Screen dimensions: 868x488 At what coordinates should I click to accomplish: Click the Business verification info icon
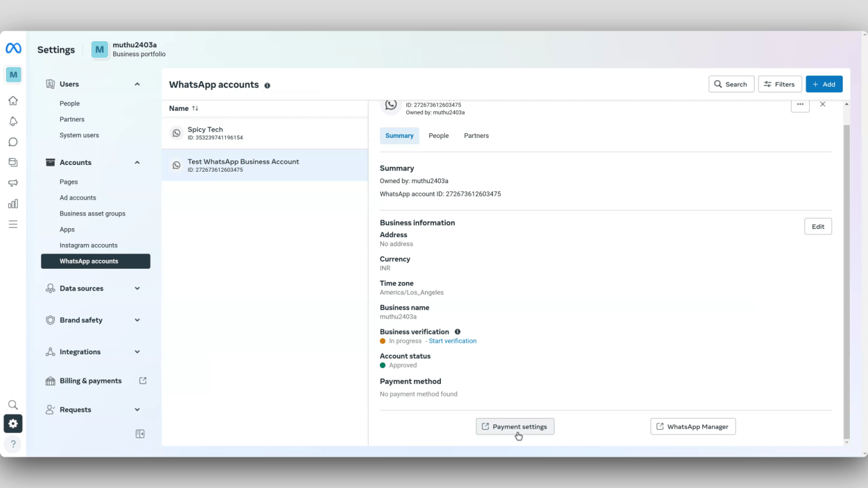point(458,332)
